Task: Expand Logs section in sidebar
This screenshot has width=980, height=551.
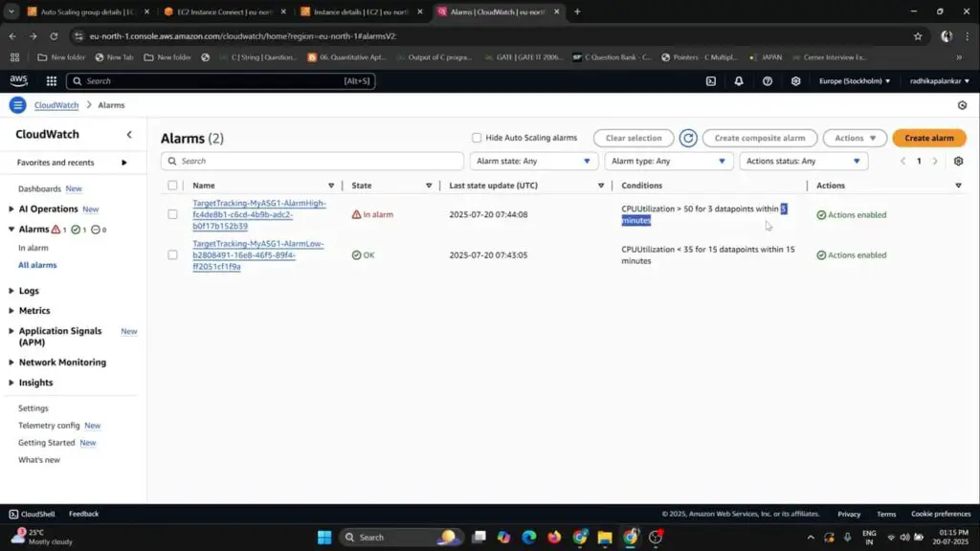Action: point(11,291)
